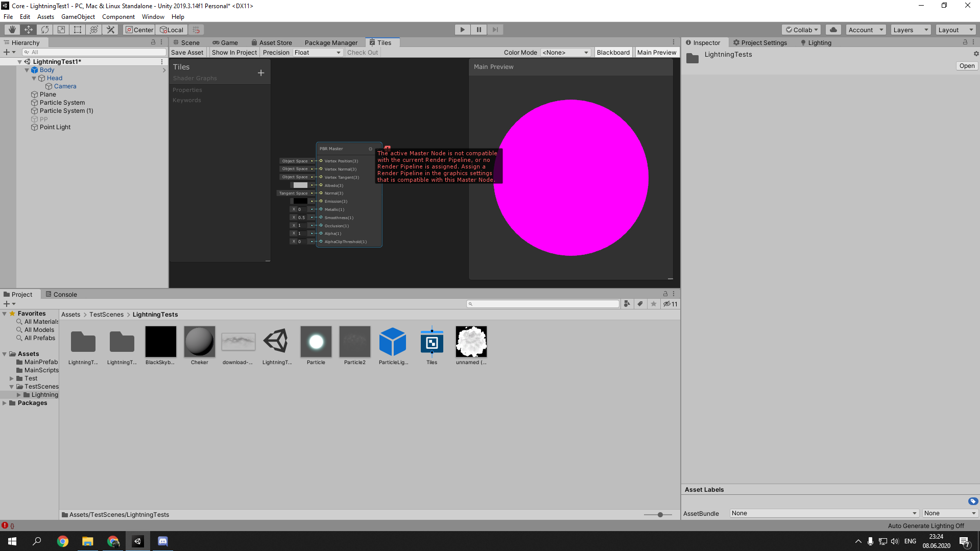
Task: Open the Project Settings tab
Action: point(760,42)
